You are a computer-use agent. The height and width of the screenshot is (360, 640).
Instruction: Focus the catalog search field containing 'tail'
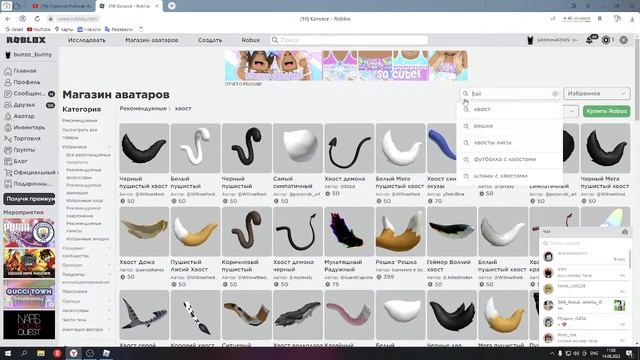(510, 93)
